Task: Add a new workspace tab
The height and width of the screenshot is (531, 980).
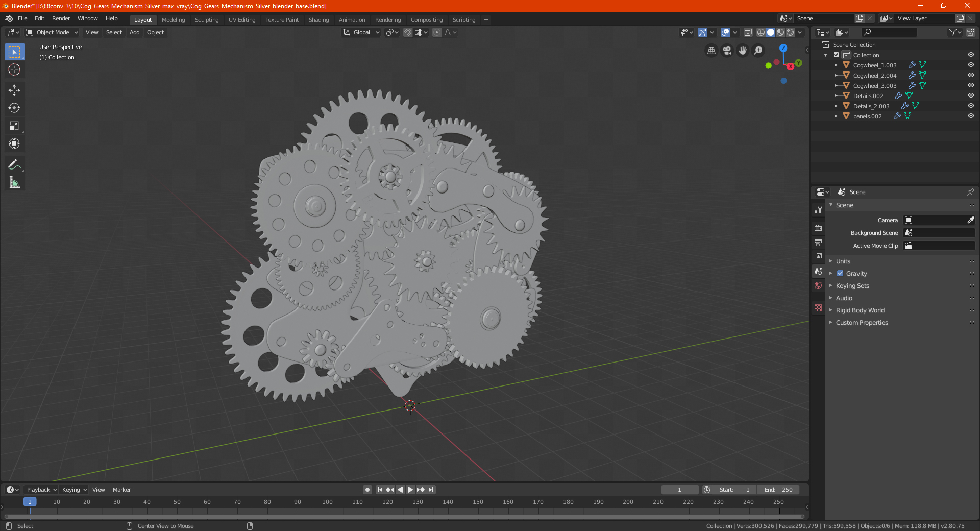Action: click(486, 20)
